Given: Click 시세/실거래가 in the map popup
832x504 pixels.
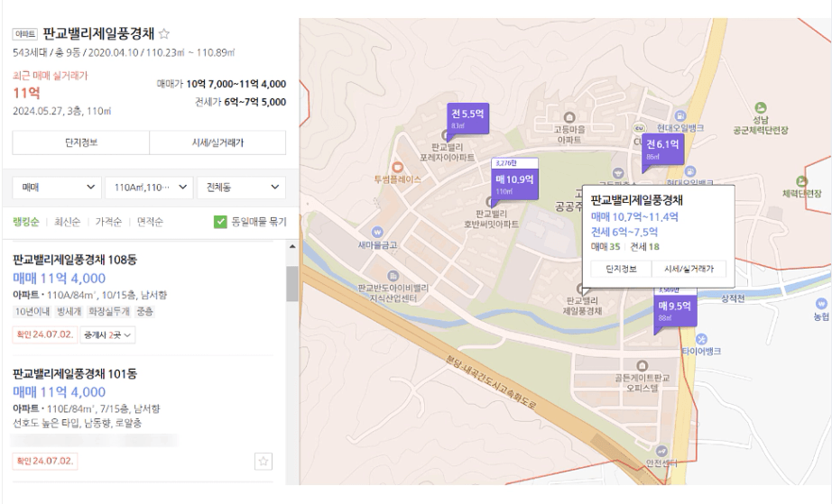Looking at the screenshot, I should [689, 269].
